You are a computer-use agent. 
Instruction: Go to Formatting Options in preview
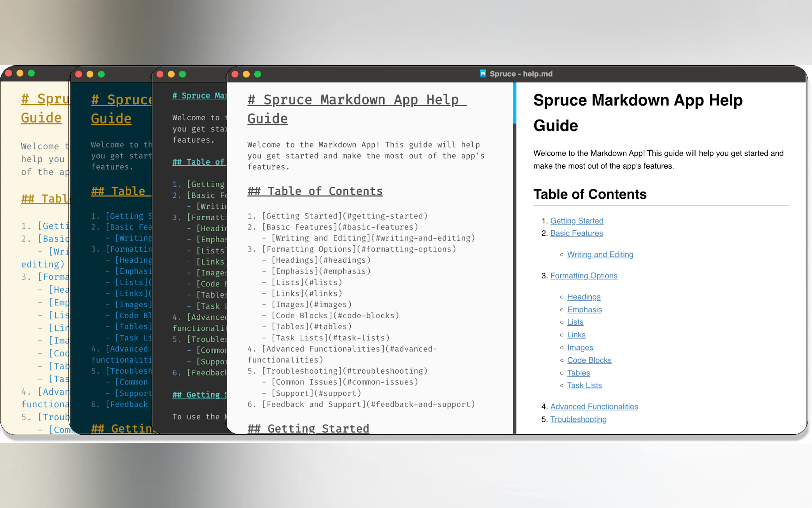(x=583, y=275)
